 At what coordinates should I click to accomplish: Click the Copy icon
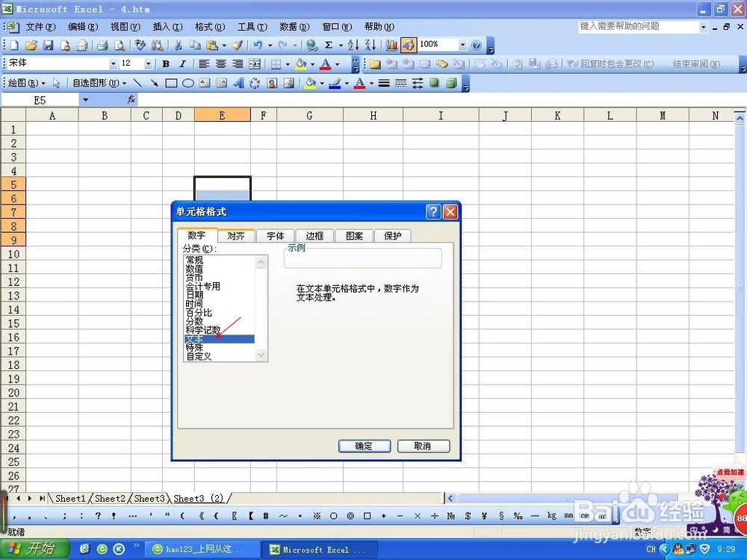tap(195, 46)
